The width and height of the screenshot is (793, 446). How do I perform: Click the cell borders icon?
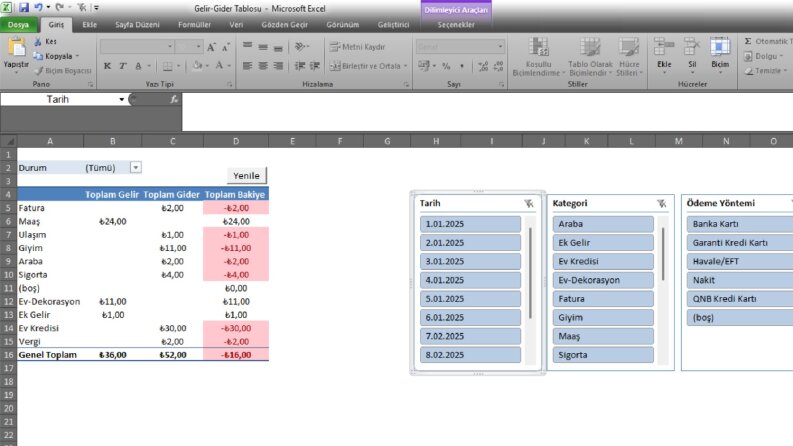click(x=167, y=66)
